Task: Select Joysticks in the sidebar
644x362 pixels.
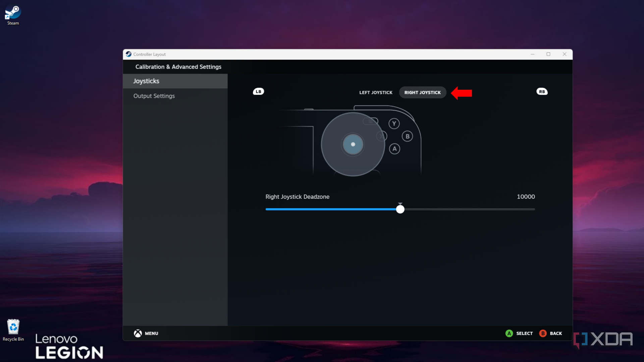Action: (x=146, y=81)
